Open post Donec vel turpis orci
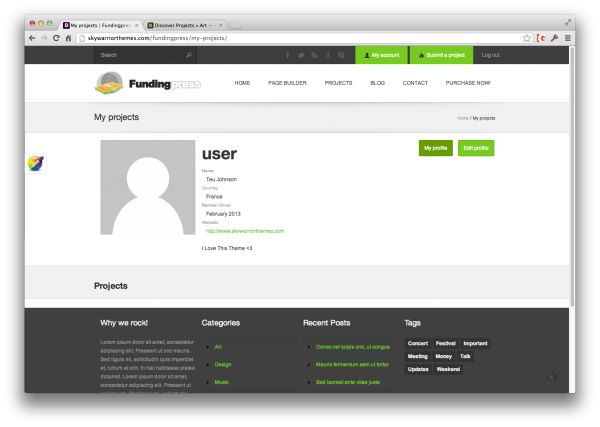This screenshot has height=427, width=600. point(353,347)
